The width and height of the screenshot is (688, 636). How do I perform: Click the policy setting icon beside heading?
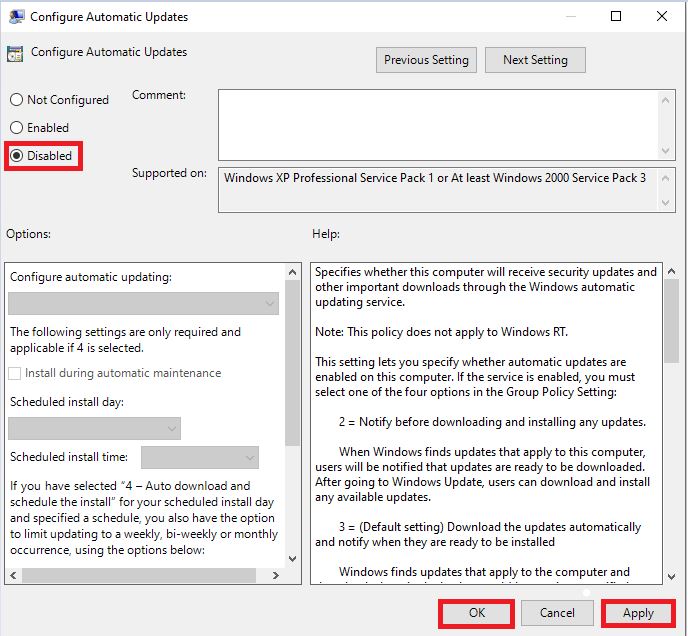point(15,54)
